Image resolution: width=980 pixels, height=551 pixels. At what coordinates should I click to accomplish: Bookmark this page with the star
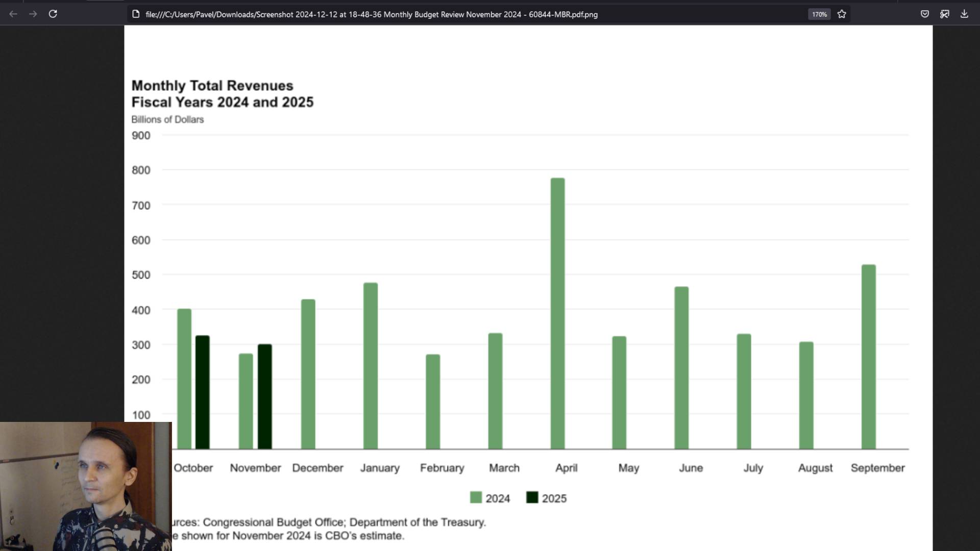tap(842, 14)
